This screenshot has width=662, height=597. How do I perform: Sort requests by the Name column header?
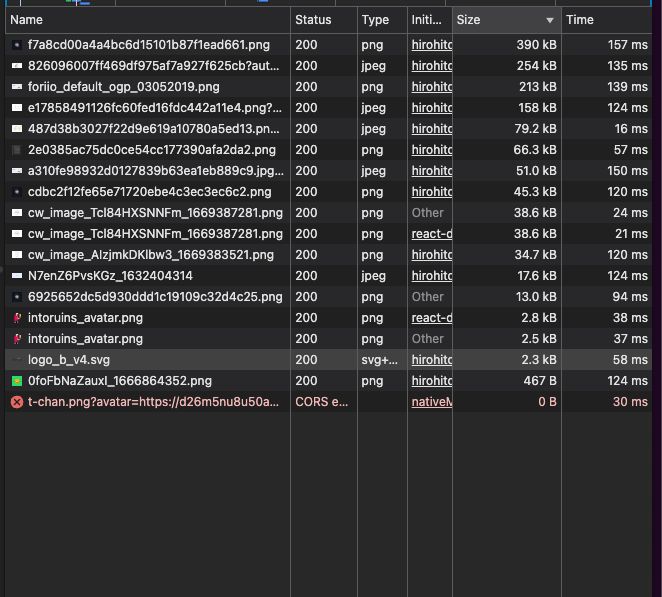(27, 20)
